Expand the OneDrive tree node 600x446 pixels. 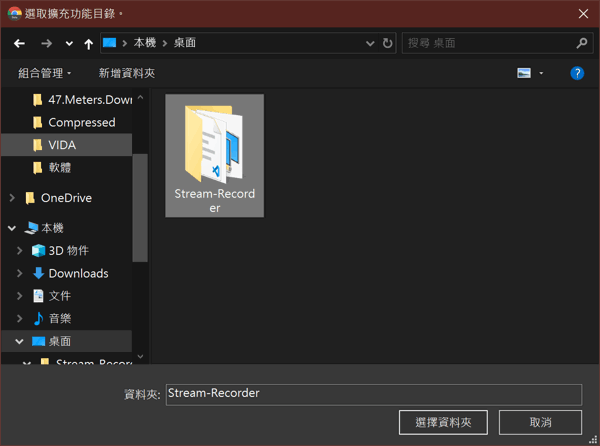coord(12,198)
